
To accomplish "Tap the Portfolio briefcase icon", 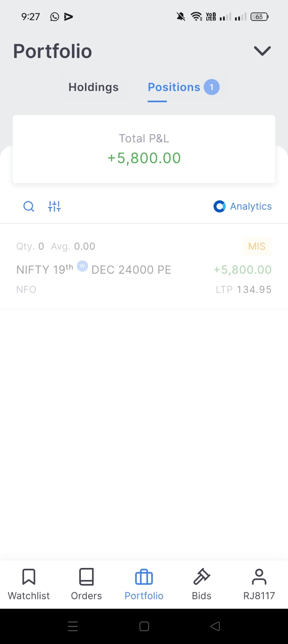I will point(144,578).
